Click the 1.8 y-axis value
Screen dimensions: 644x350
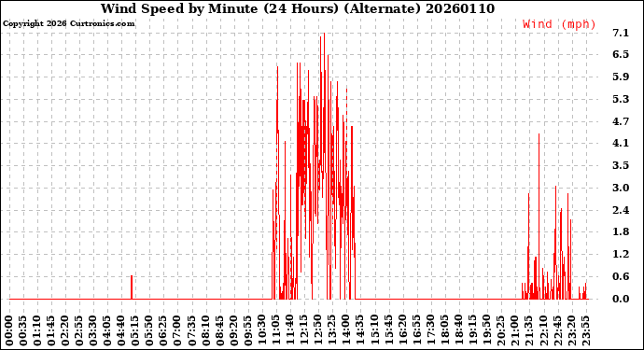click(x=620, y=231)
